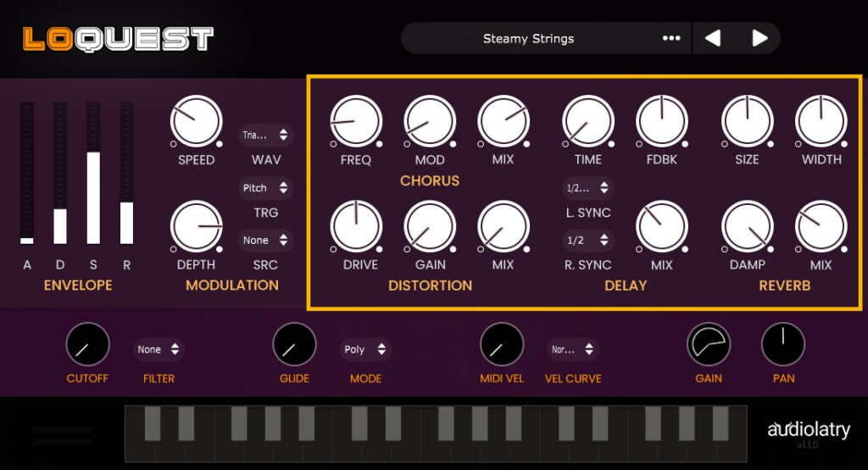Open the L. SYNC dropdown
The width and height of the screenshot is (868, 470).
tap(587, 188)
